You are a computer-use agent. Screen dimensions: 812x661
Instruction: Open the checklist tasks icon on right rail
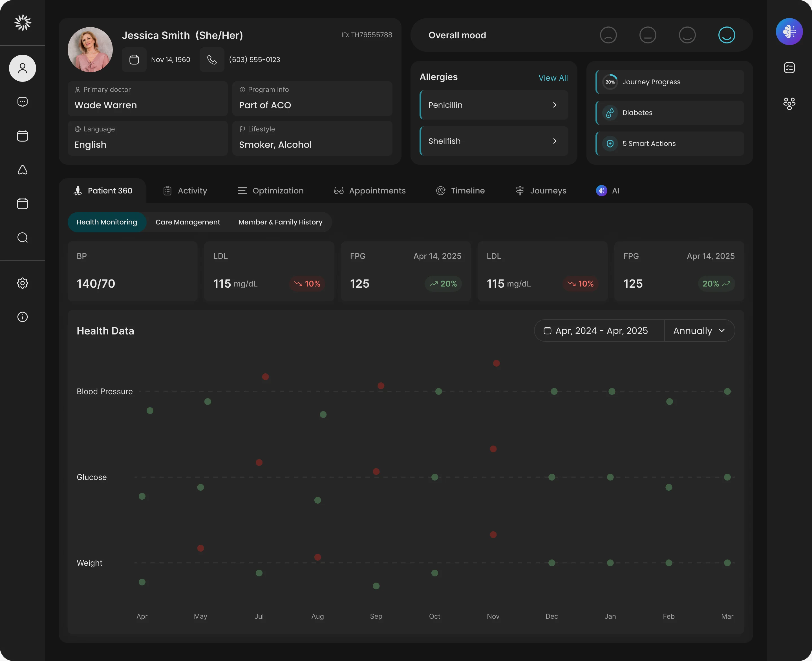pyautogui.click(x=789, y=68)
